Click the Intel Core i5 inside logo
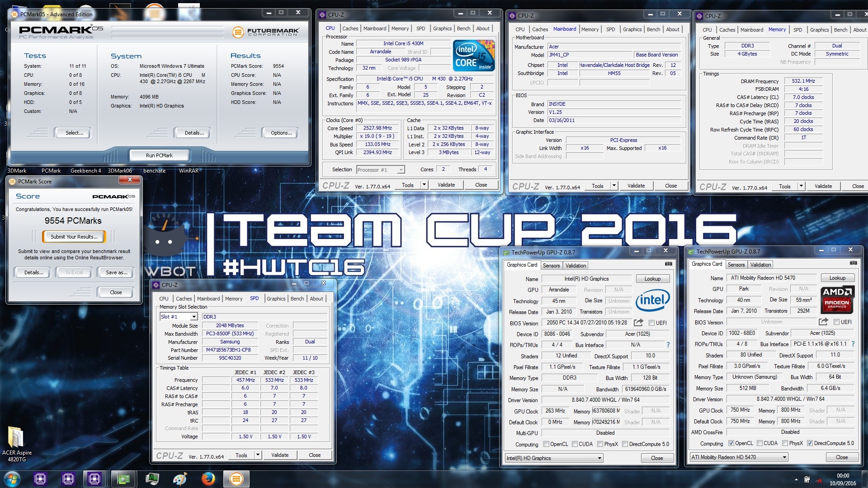 [474, 56]
